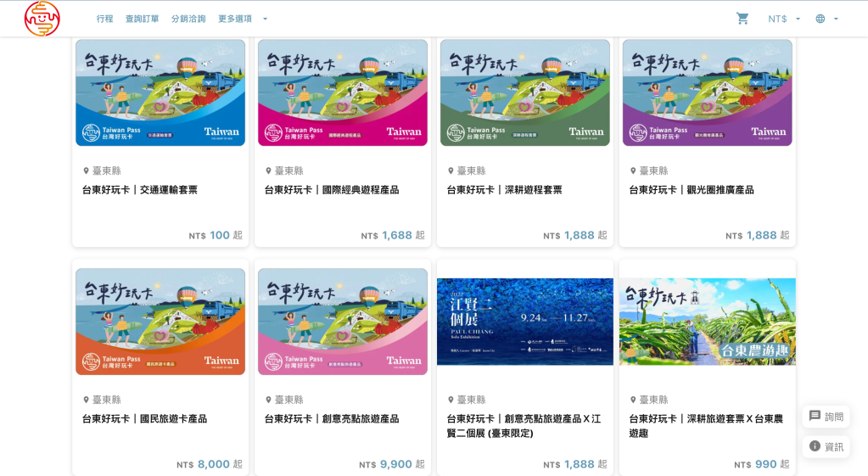Screen dimensions: 868x476
Task: Expand the language selector arrow
Action: pyautogui.click(x=836, y=19)
